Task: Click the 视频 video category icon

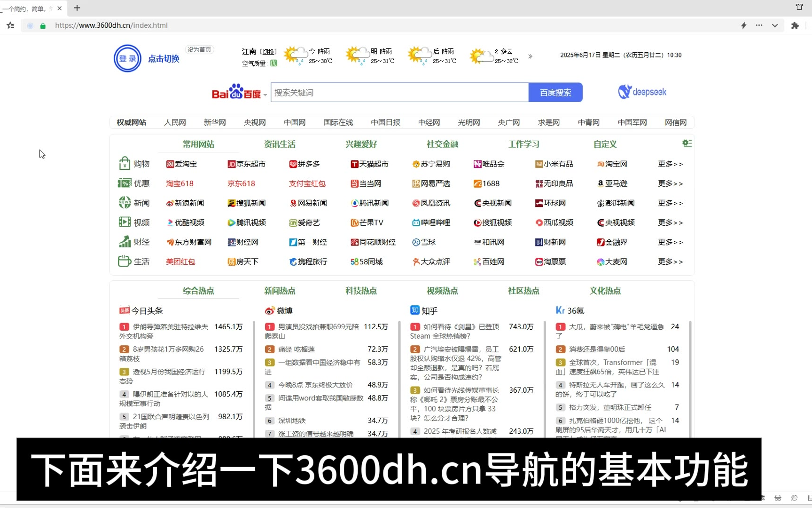Action: (125, 222)
